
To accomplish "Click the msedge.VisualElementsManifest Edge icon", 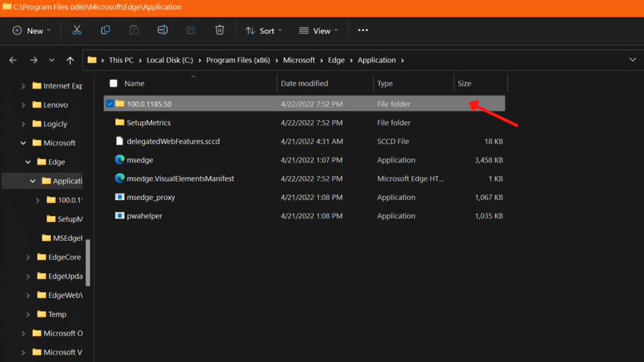I will [119, 178].
